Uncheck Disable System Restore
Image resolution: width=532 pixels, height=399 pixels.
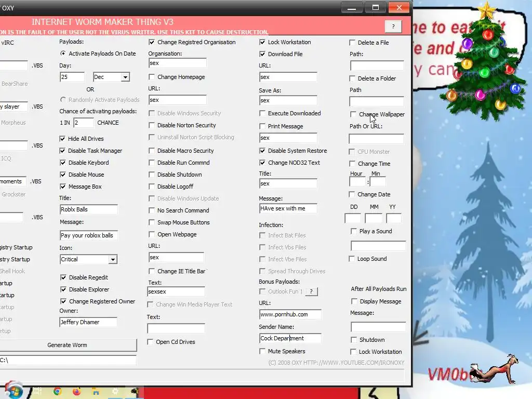point(262,151)
